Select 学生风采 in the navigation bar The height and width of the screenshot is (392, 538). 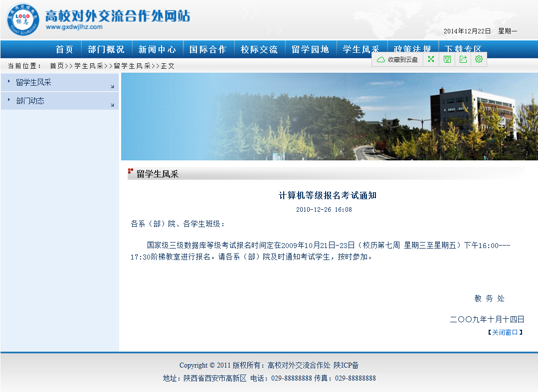coord(361,50)
